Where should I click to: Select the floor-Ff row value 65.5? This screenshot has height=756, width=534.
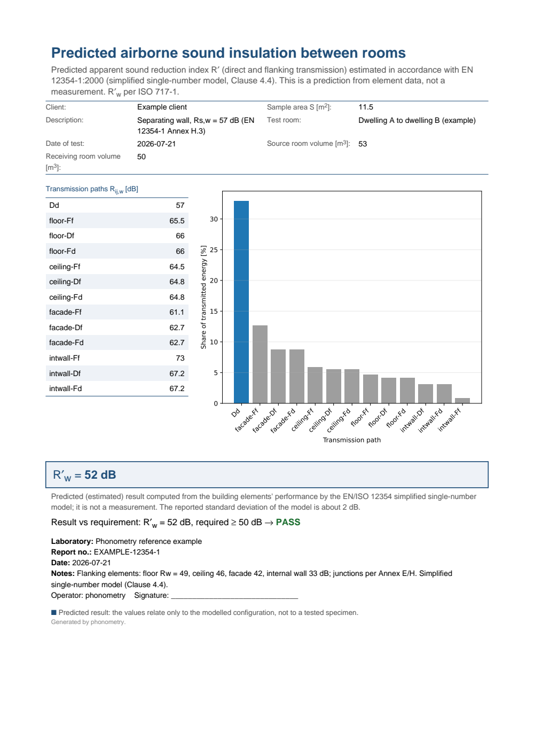[x=177, y=221]
